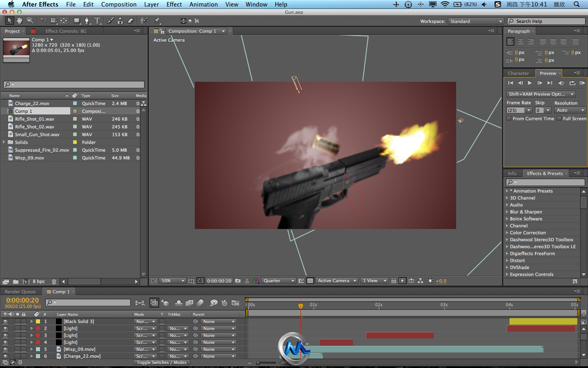Viewport: 588px width, 368px height.
Task: Select the Brush tool
Action: pyautogui.click(x=110, y=20)
